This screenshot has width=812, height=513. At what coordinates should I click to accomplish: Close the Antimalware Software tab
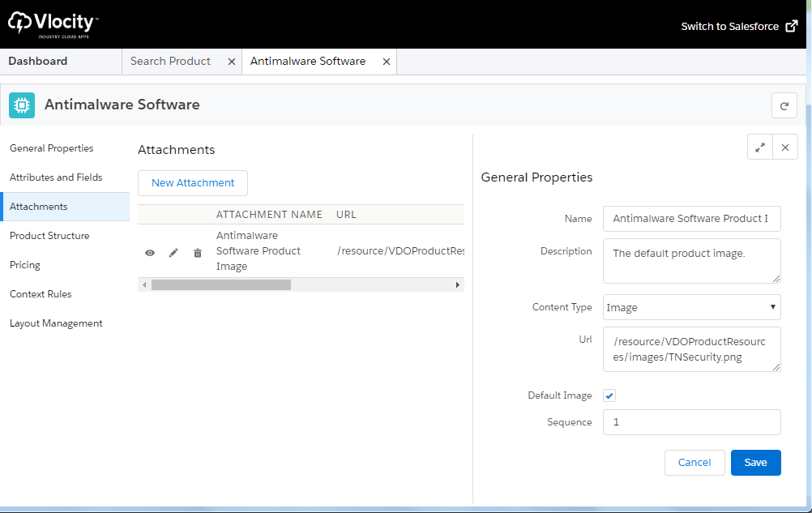[387, 62]
